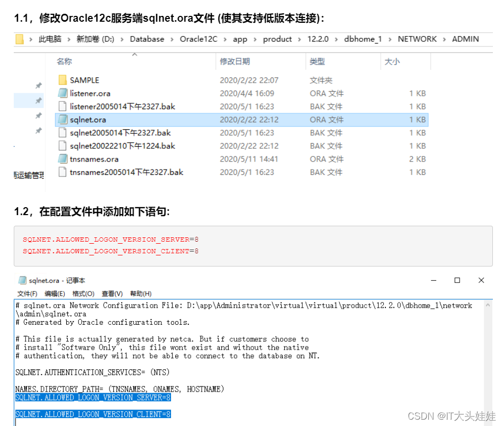
Task: Click the SQLNET.AUTHENTICATION_SERVICES= (NTS) line
Action: click(x=92, y=372)
